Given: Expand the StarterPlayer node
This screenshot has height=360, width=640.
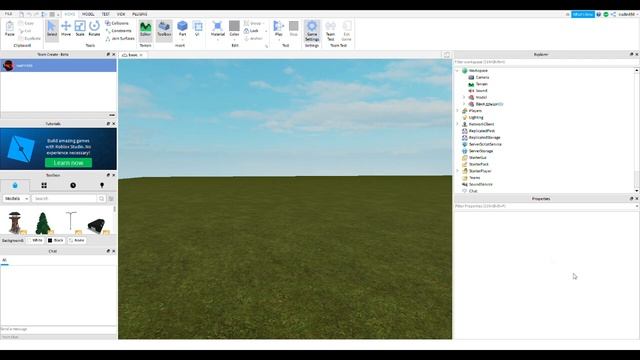Looking at the screenshot, I should point(458,171).
